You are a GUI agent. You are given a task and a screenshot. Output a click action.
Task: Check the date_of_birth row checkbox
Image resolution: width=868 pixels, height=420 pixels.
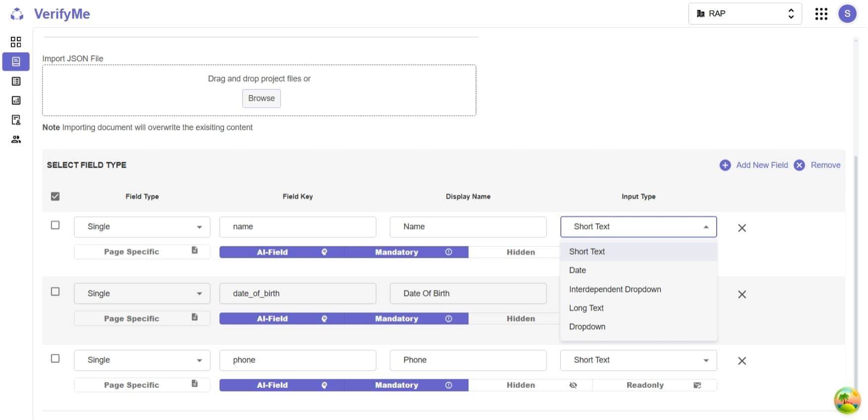[55, 291]
